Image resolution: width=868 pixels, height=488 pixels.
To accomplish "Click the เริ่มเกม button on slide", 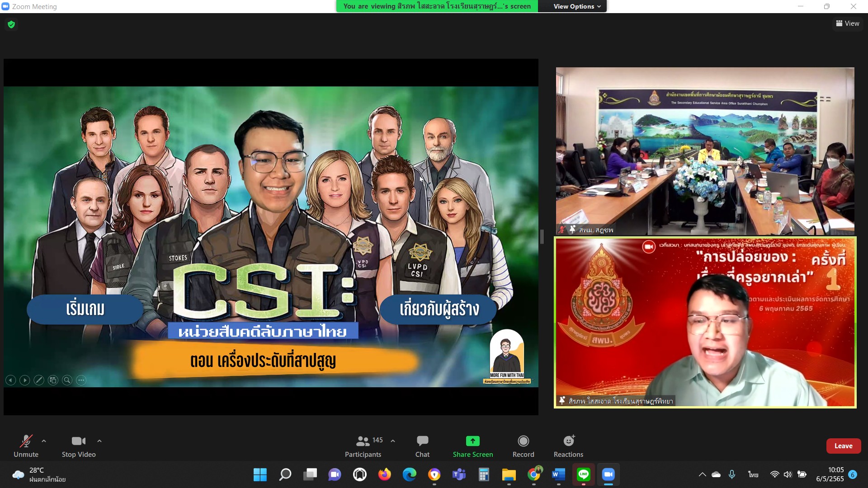I will pyautogui.click(x=85, y=310).
